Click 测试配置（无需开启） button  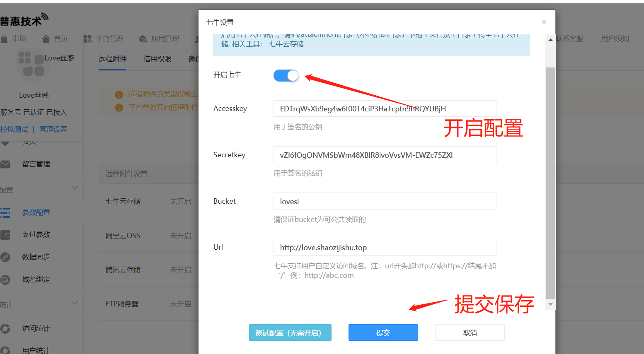coord(290,332)
